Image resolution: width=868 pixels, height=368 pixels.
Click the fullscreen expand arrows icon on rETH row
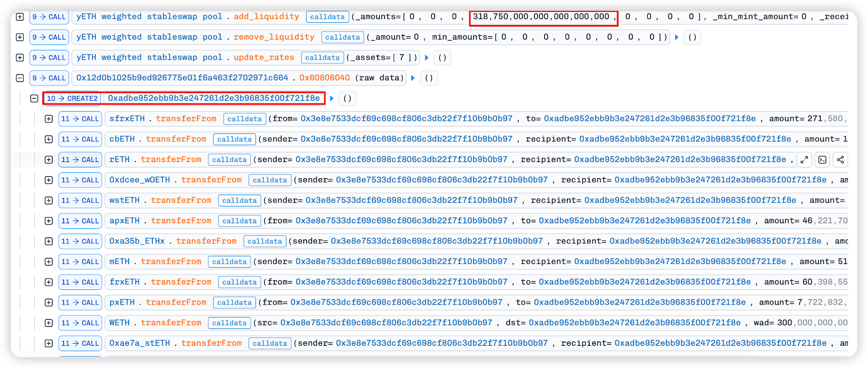805,159
